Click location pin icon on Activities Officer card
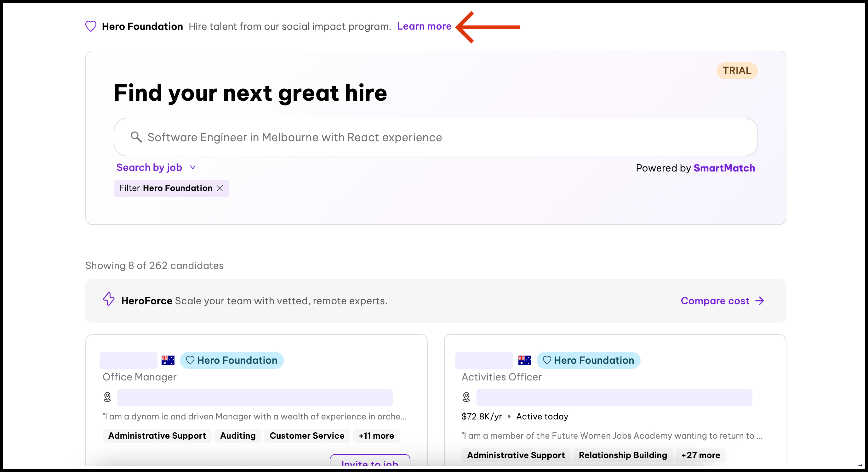 [466, 397]
